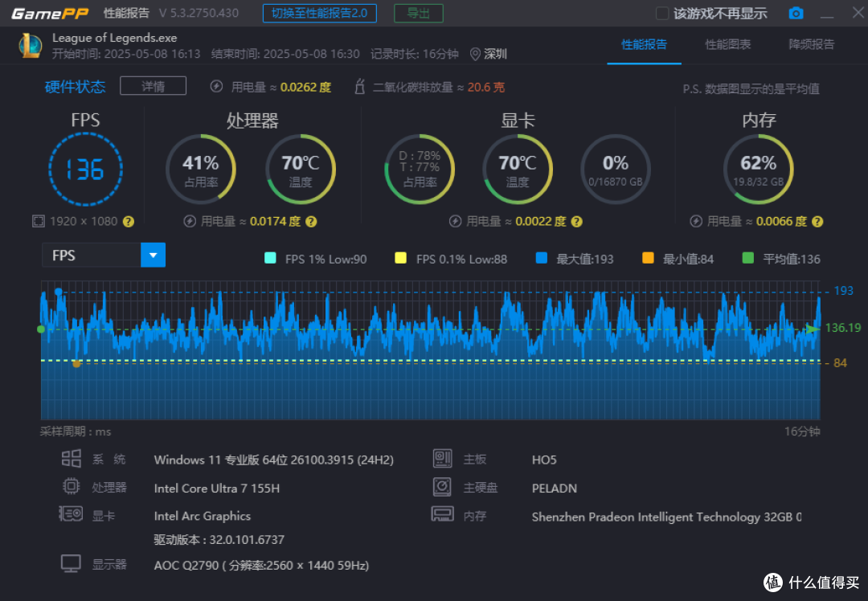Click the orange min-value marker on chart
This screenshot has width=868, height=601.
pos(76,364)
